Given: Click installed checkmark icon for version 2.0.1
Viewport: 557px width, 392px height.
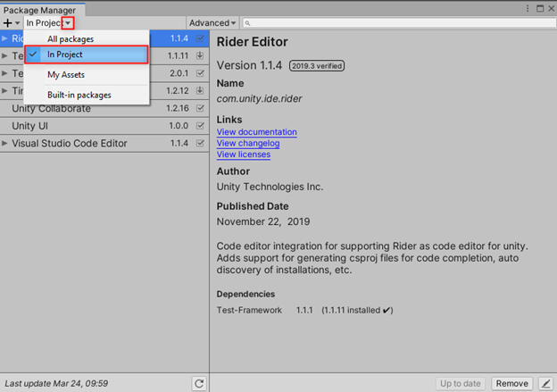Looking at the screenshot, I should tap(200, 73).
